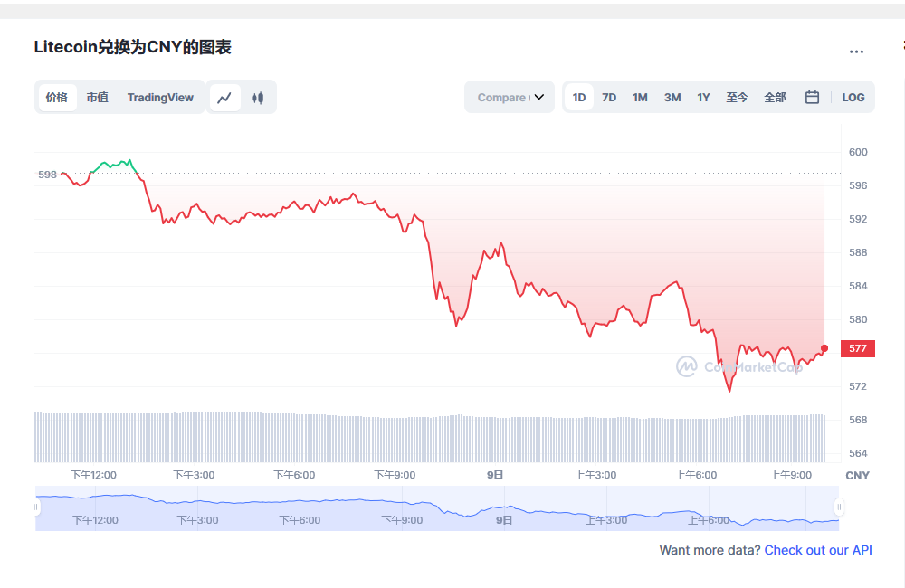Switch to 市值 view
This screenshot has width=905, height=588.
coord(97,97)
